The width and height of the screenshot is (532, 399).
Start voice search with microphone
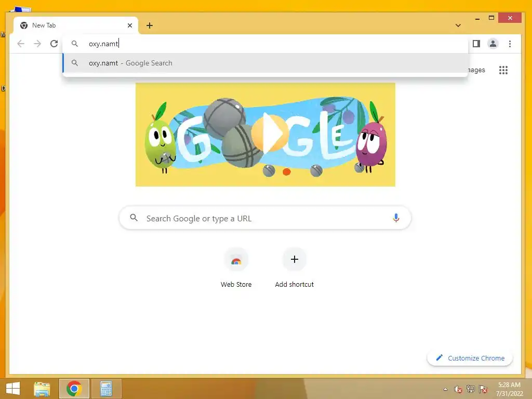395,218
